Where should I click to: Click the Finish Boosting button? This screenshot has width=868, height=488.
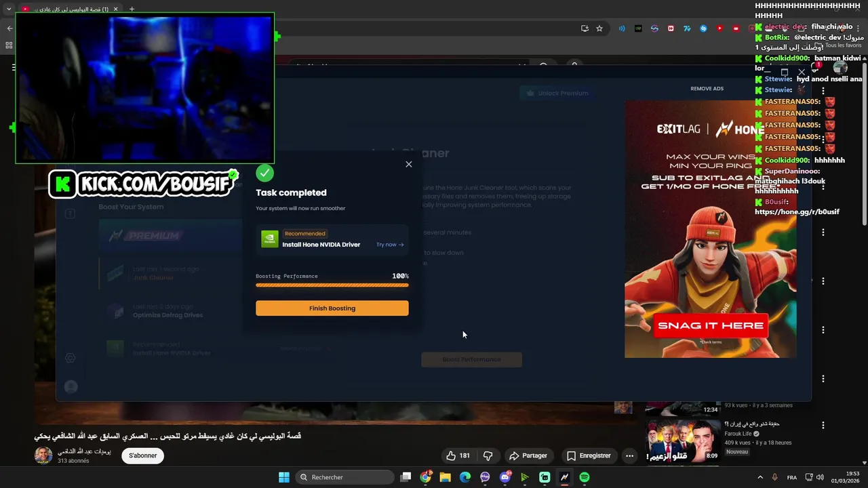point(332,308)
